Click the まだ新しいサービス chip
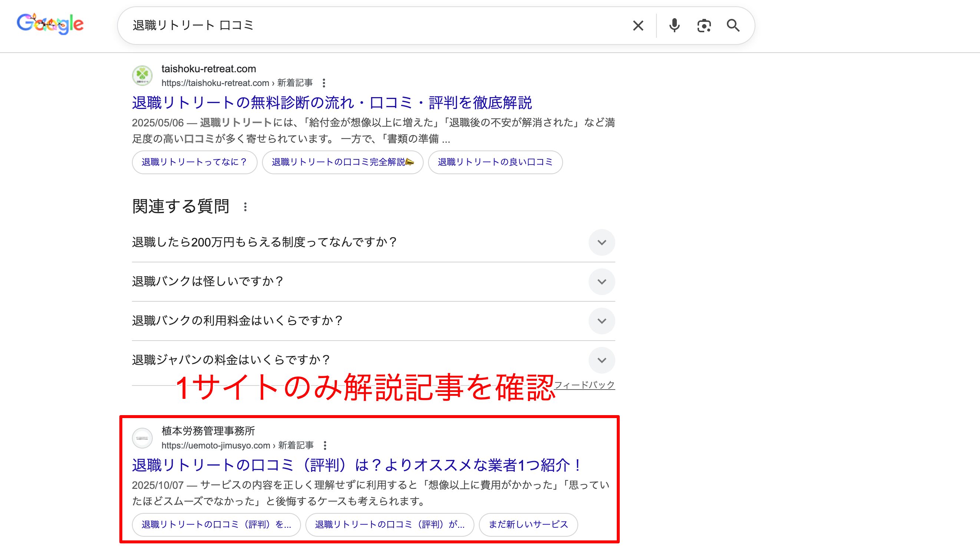Viewport: 980px width, 553px height. [528, 524]
